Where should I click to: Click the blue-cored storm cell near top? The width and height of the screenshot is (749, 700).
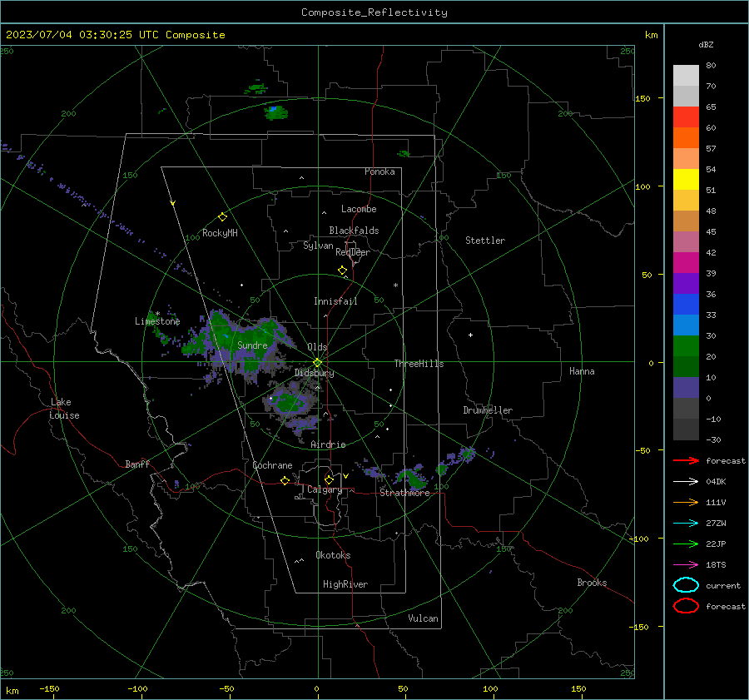click(x=275, y=112)
